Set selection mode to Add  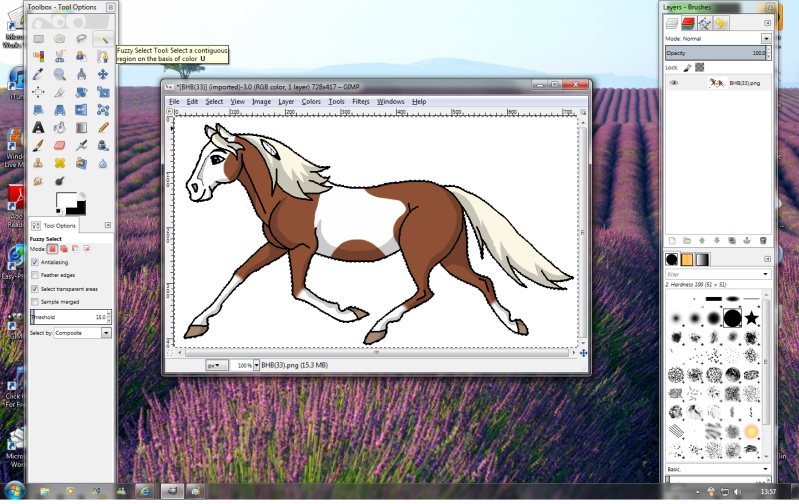(64, 249)
